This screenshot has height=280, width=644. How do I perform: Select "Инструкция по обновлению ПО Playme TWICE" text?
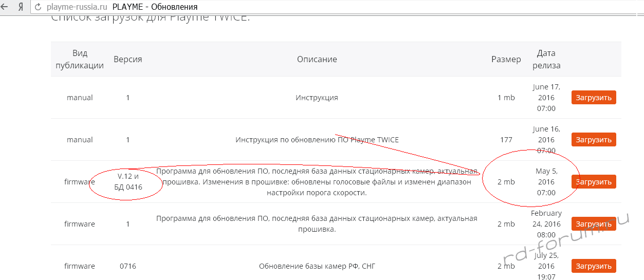click(317, 140)
